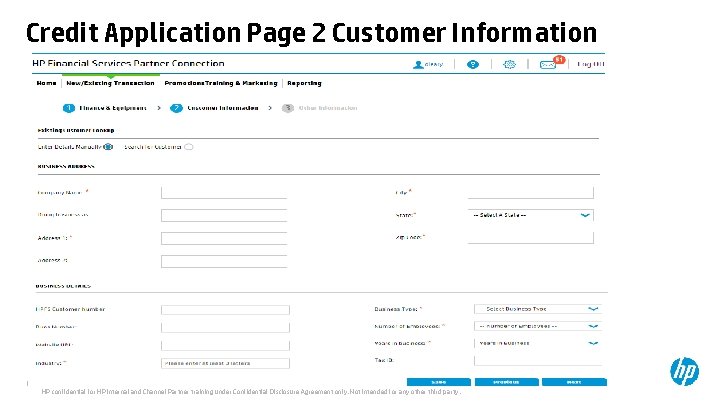This screenshot has width=720, height=405.
Task: Click the HP Financial Services Partner Connection title
Action: coord(128,63)
